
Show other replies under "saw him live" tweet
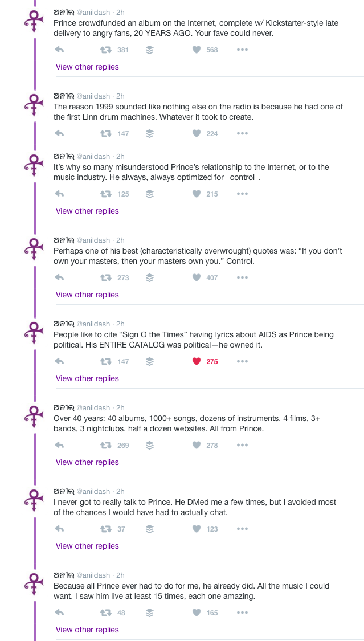(x=87, y=630)
